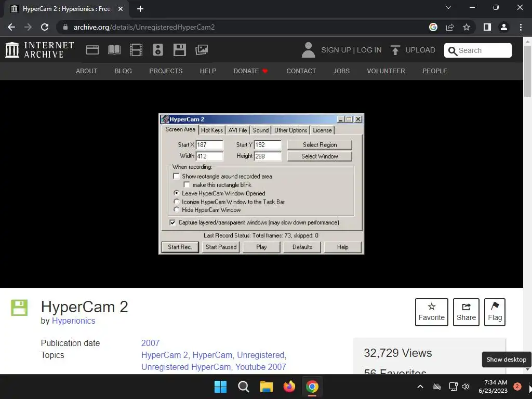Uncheck Capture layered/transparent windows
532x399 pixels.
172,222
